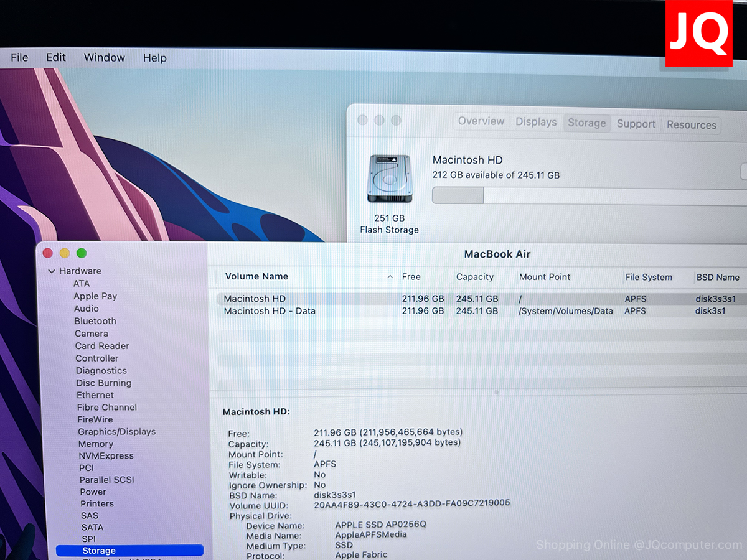Screen dimensions: 747x560
Task: Select Parallel SCSI in the sidebar
Action: click(x=107, y=480)
